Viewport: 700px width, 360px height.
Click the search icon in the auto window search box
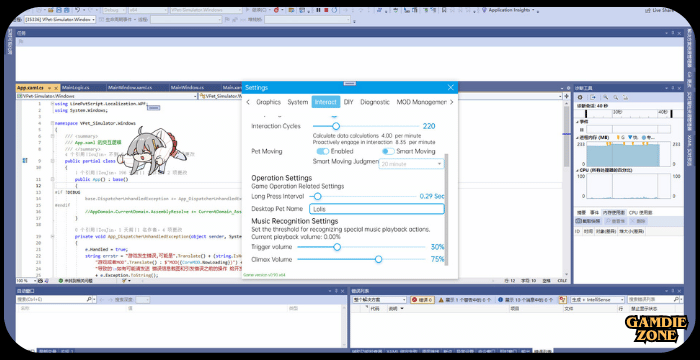click(89, 299)
